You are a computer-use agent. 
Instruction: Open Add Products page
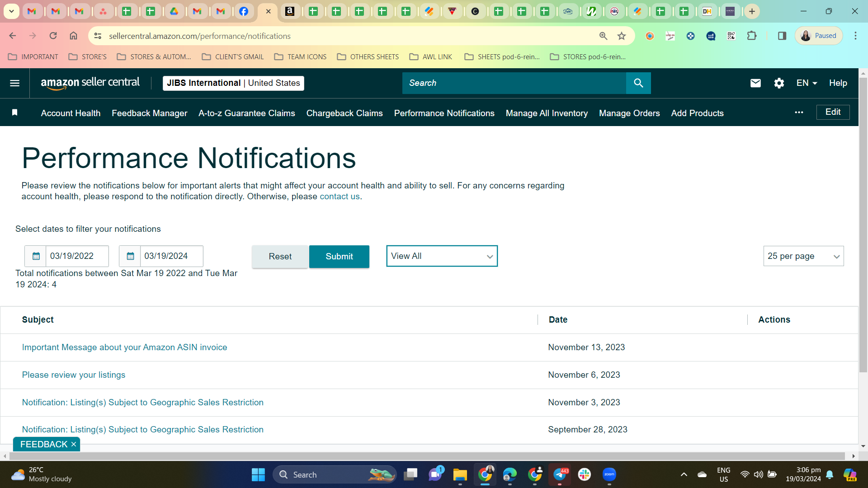pos(697,113)
